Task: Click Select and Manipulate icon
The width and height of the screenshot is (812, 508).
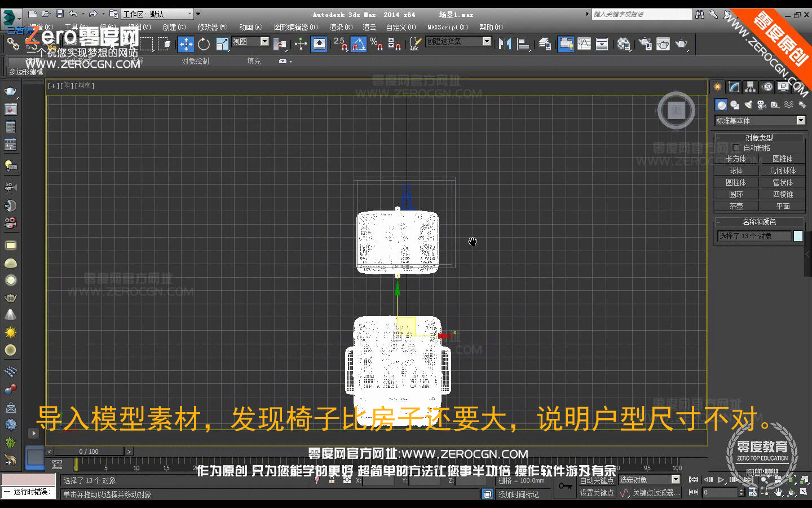Action: (301, 44)
